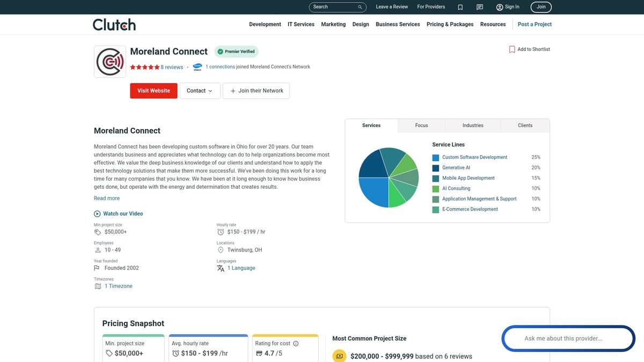Switch to the Industries tab
The height and width of the screenshot is (362, 644).
473,125
